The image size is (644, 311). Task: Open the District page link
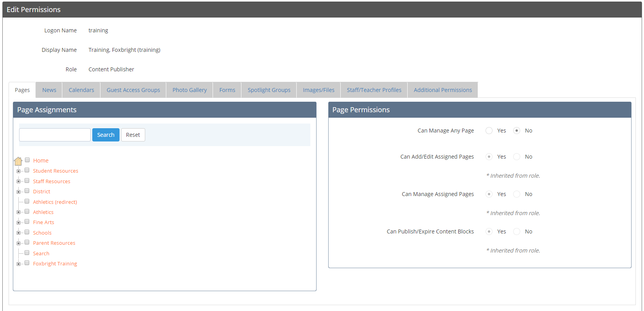[42, 191]
